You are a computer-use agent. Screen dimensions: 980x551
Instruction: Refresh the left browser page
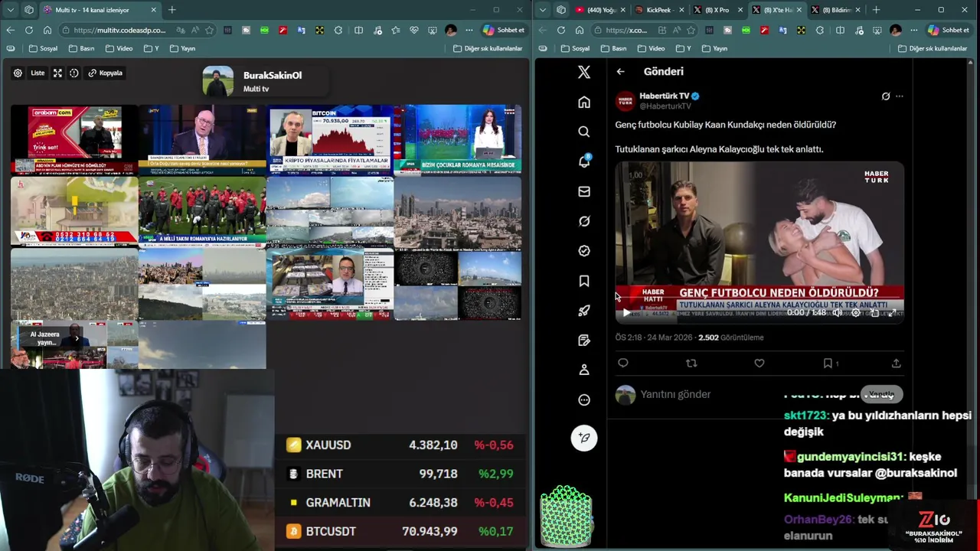click(28, 30)
